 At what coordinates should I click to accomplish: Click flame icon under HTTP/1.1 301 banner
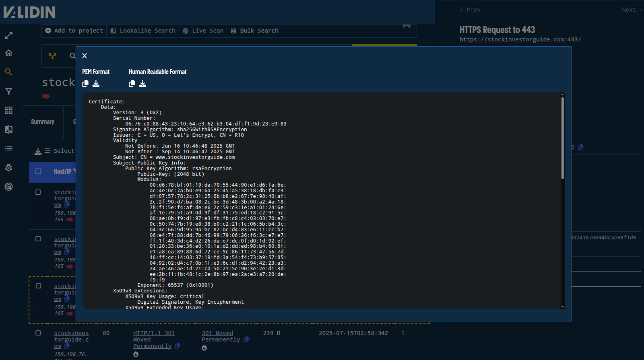(x=136, y=354)
